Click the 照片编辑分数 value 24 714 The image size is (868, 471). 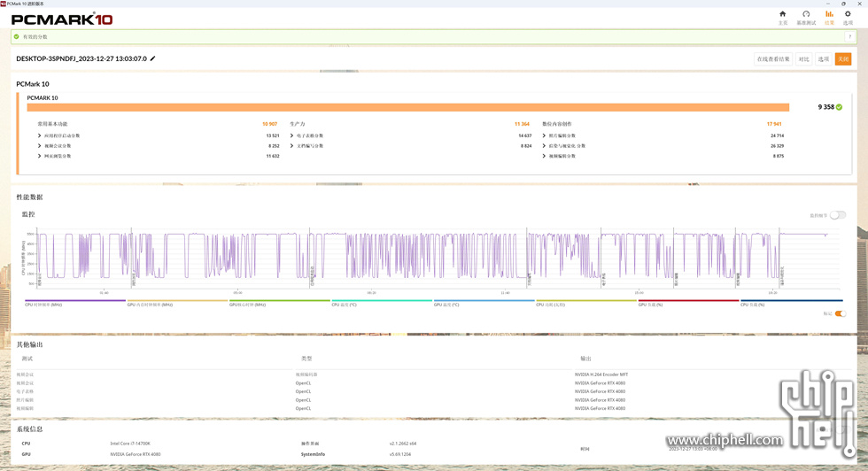[x=777, y=135]
